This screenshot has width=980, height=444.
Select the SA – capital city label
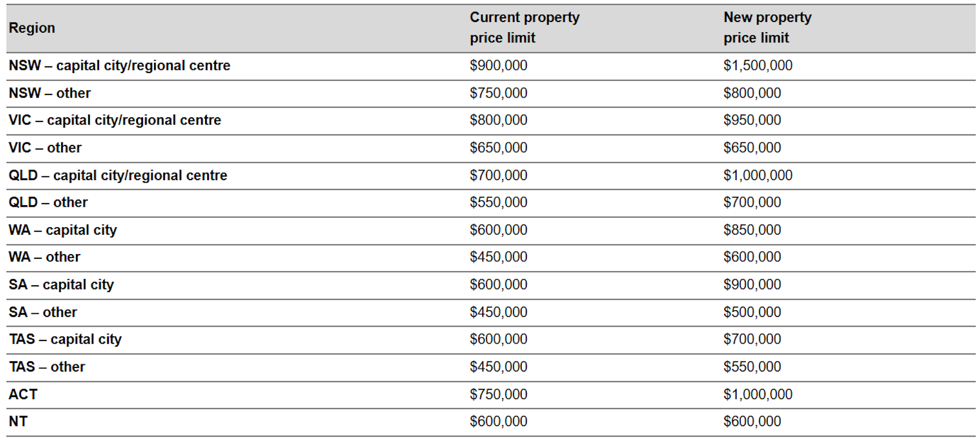(x=61, y=284)
